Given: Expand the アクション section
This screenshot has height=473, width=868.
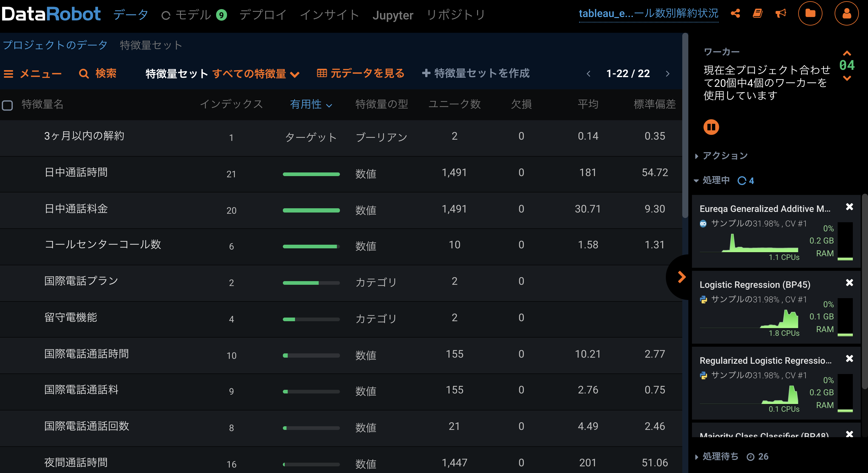Looking at the screenshot, I should 722,156.
